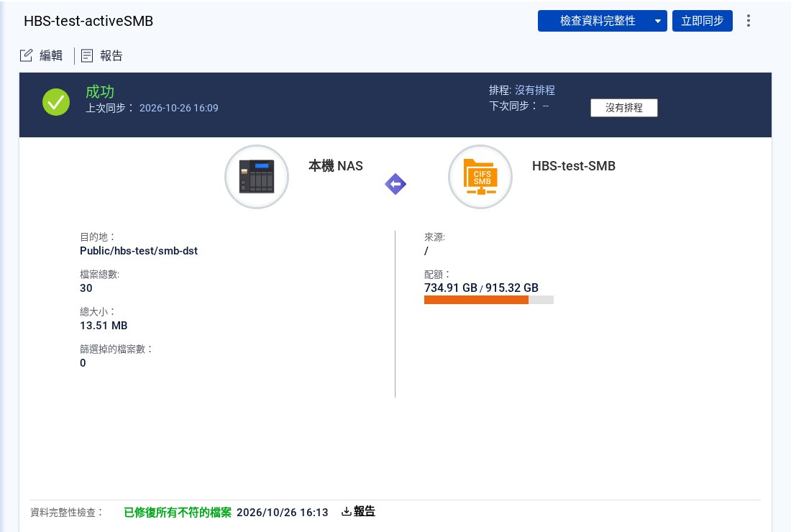The width and height of the screenshot is (791, 532).
Task: Click the 資料完整性檢查 label
Action: coord(66,513)
